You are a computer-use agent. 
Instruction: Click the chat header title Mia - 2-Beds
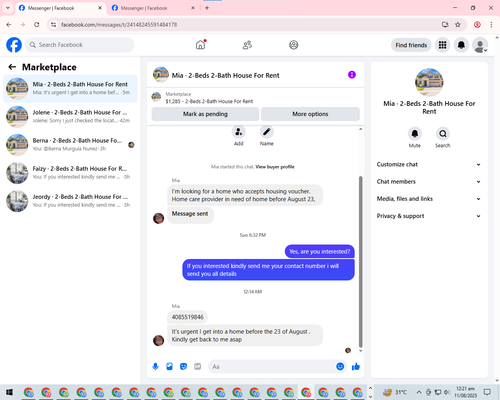click(226, 75)
